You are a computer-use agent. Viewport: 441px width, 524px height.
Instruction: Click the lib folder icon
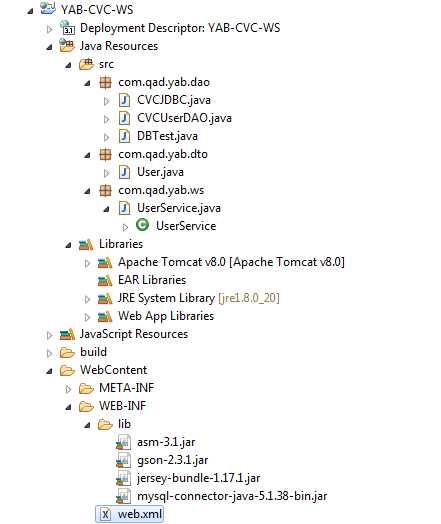105,425
